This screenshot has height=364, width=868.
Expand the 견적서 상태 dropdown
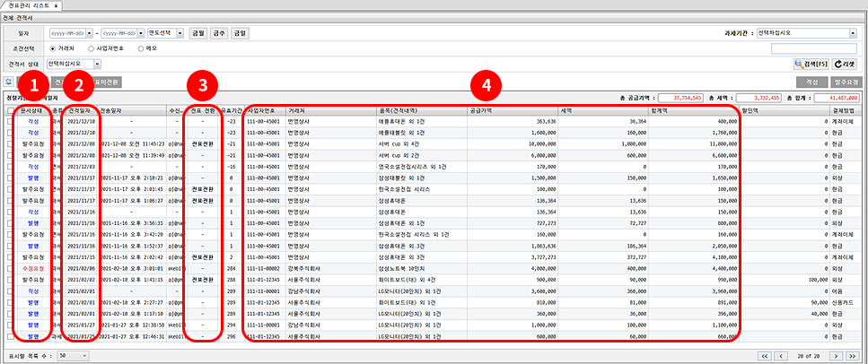click(74, 65)
